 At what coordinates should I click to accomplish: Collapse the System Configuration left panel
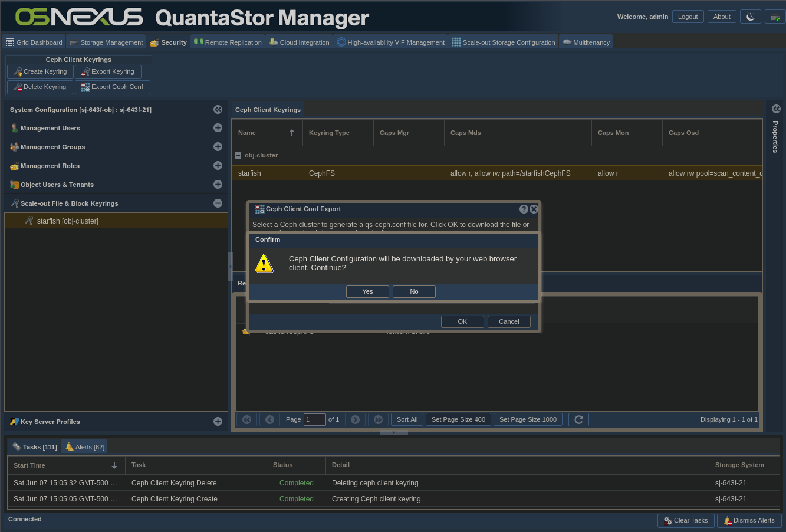pyautogui.click(x=218, y=110)
